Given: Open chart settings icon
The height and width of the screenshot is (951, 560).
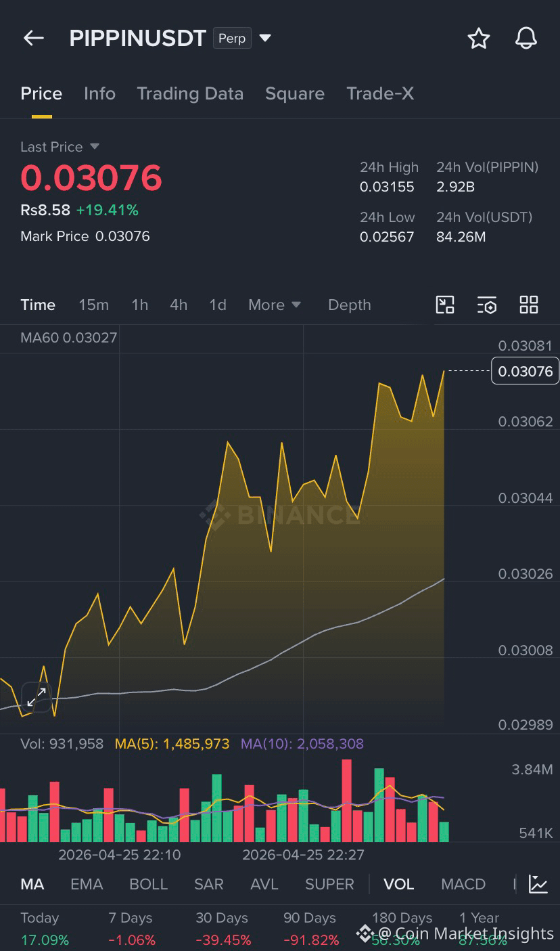Looking at the screenshot, I should tap(487, 305).
